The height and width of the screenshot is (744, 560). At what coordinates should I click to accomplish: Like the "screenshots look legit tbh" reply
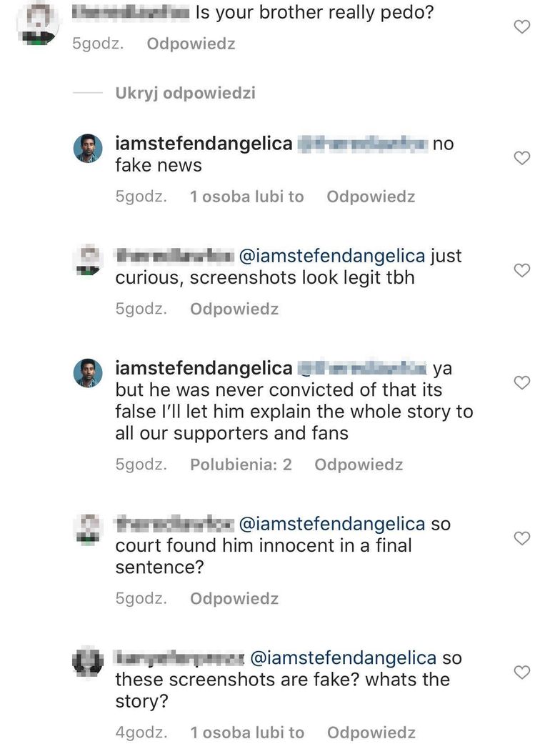(522, 270)
